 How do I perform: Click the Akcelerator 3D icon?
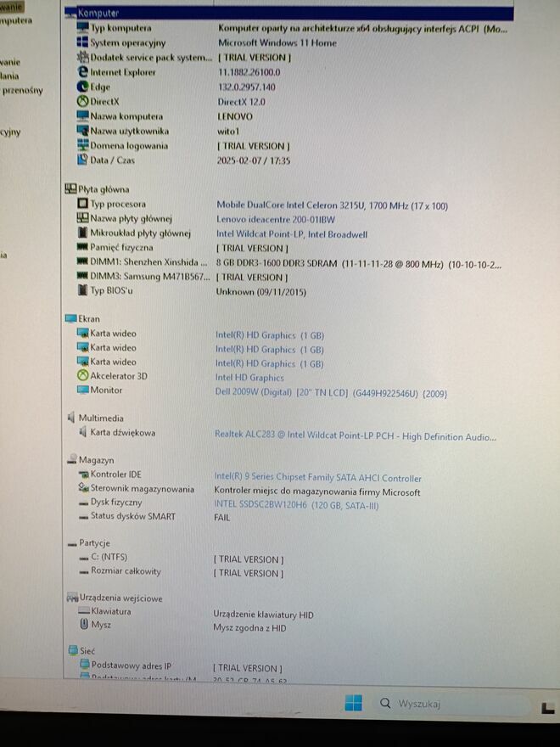tap(83, 375)
